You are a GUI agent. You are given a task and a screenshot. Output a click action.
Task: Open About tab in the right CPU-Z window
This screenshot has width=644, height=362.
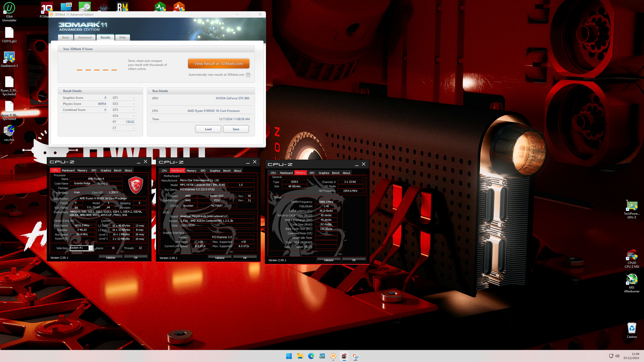pos(346,173)
